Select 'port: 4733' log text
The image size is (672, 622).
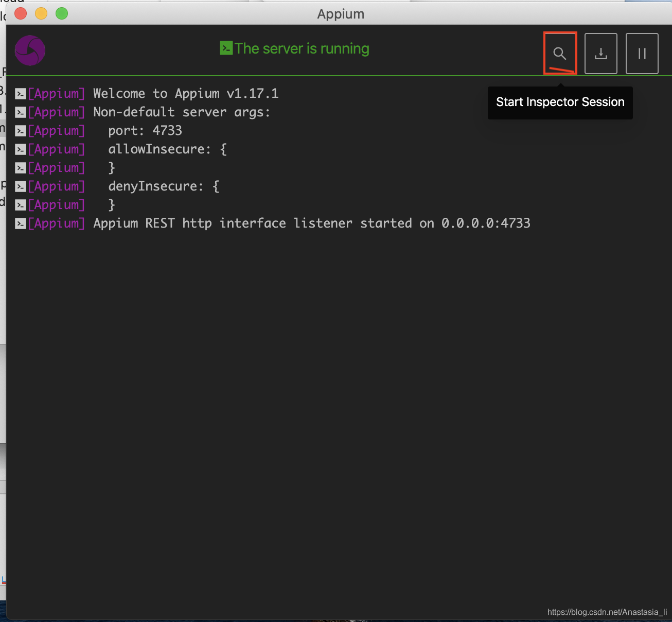click(145, 131)
